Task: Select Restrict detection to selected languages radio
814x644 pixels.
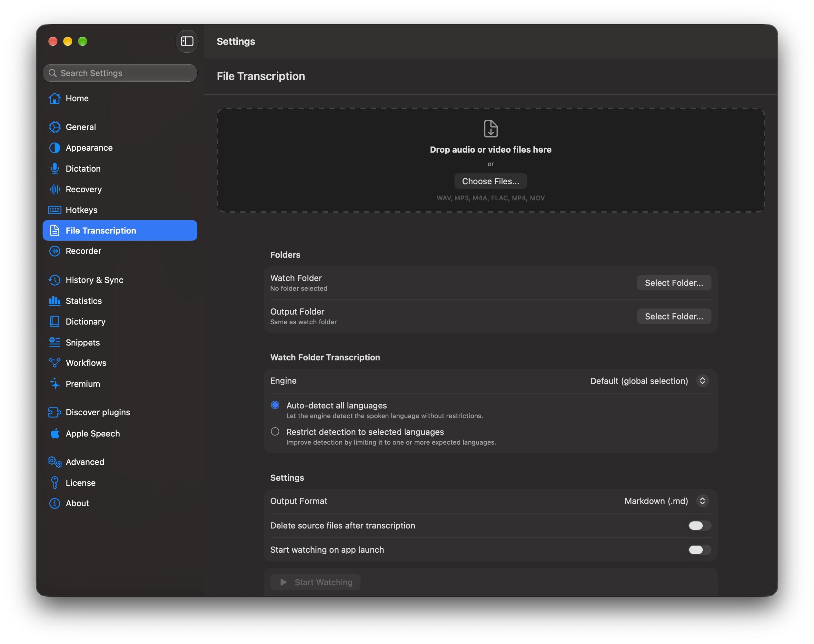Action: (275, 432)
